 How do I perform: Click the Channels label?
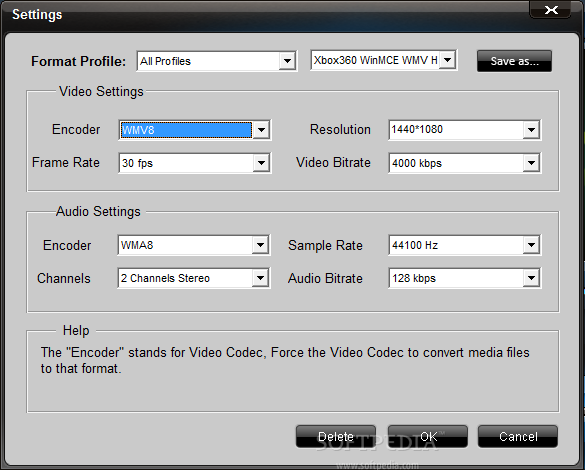[x=64, y=278]
